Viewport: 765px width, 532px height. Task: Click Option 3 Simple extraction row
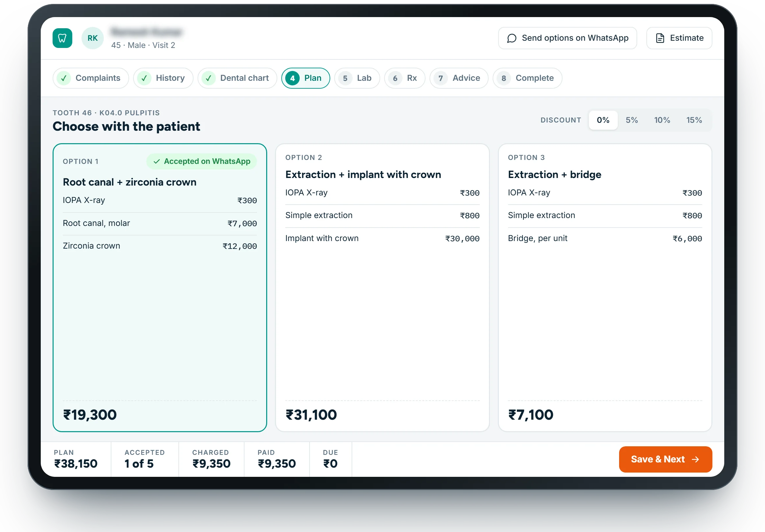point(605,215)
